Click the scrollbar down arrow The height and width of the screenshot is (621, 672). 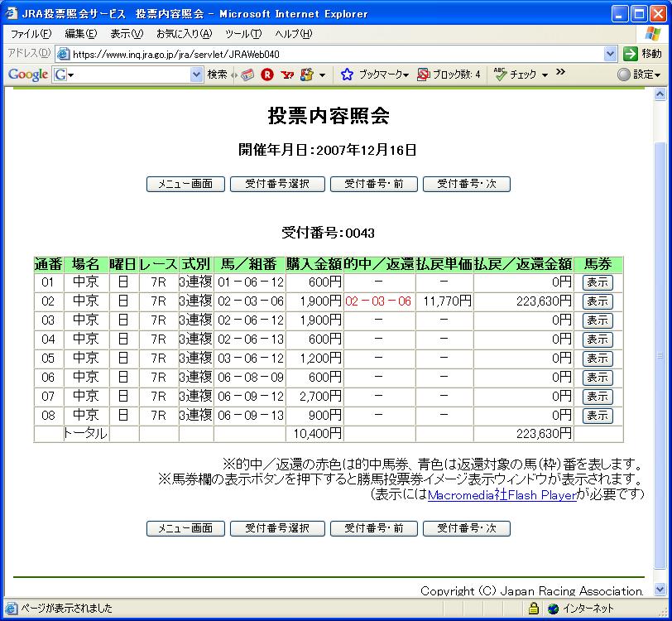pos(660,590)
